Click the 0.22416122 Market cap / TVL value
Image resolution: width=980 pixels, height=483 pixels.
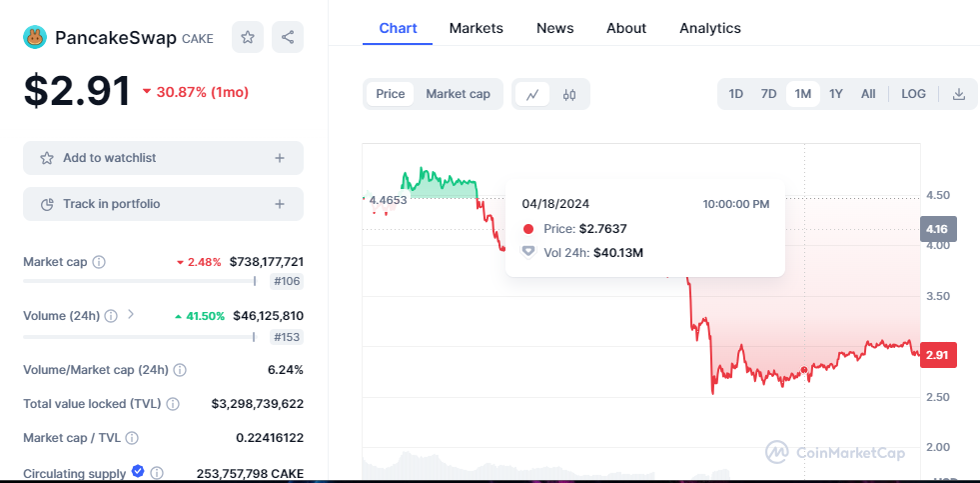pyautogui.click(x=270, y=438)
